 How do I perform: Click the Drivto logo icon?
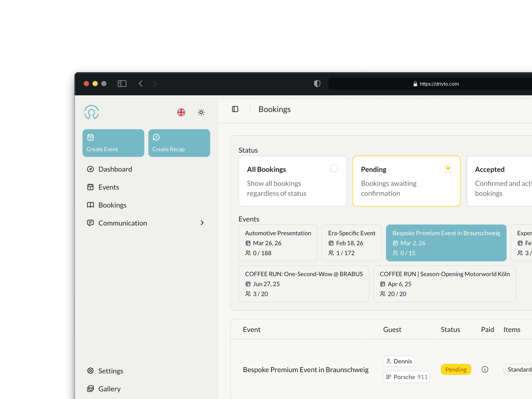tap(91, 112)
